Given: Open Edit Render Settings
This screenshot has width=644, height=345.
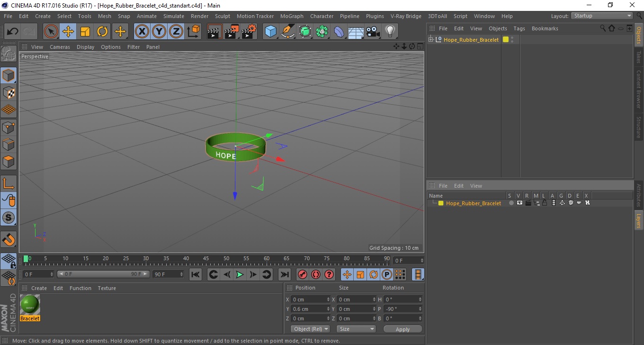Looking at the screenshot, I should pos(249,32).
